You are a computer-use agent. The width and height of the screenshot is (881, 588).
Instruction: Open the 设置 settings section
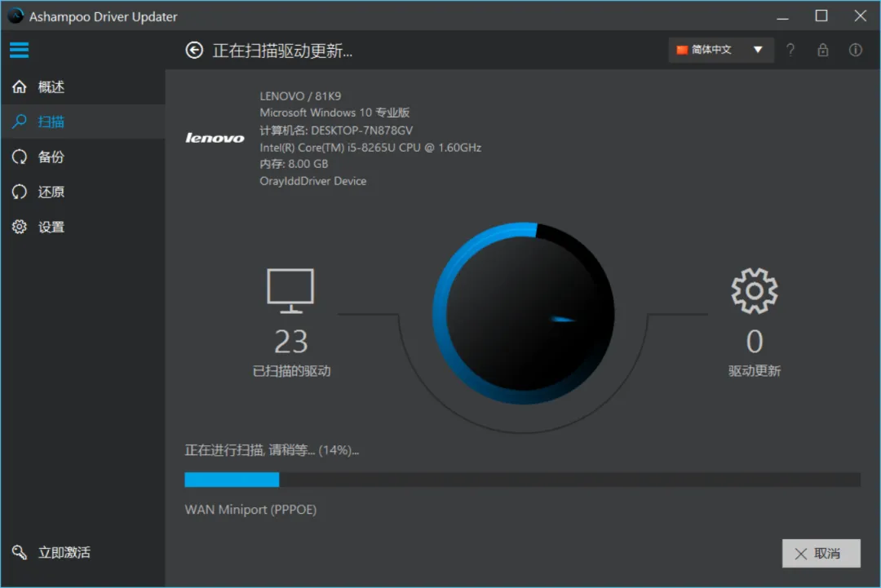(83, 227)
